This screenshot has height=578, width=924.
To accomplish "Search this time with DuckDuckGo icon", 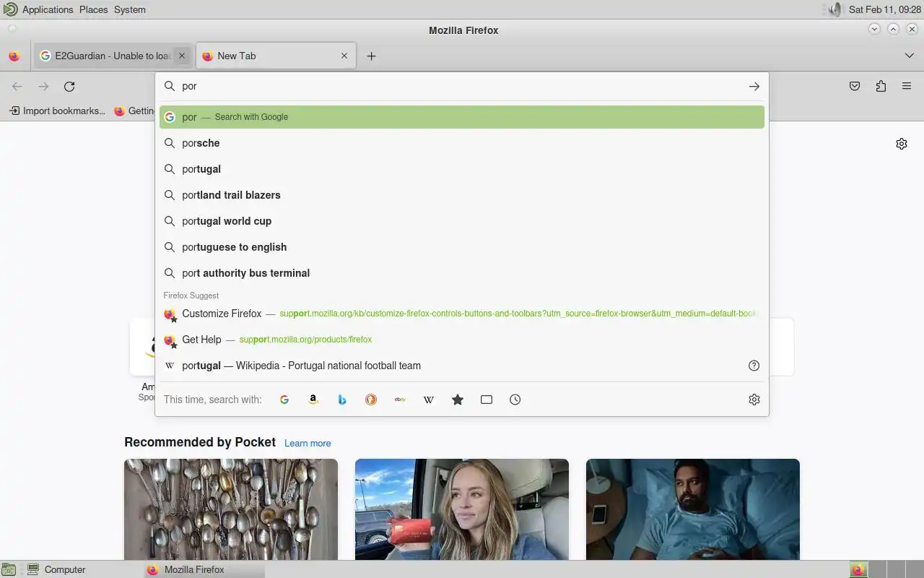I will pos(371,400).
